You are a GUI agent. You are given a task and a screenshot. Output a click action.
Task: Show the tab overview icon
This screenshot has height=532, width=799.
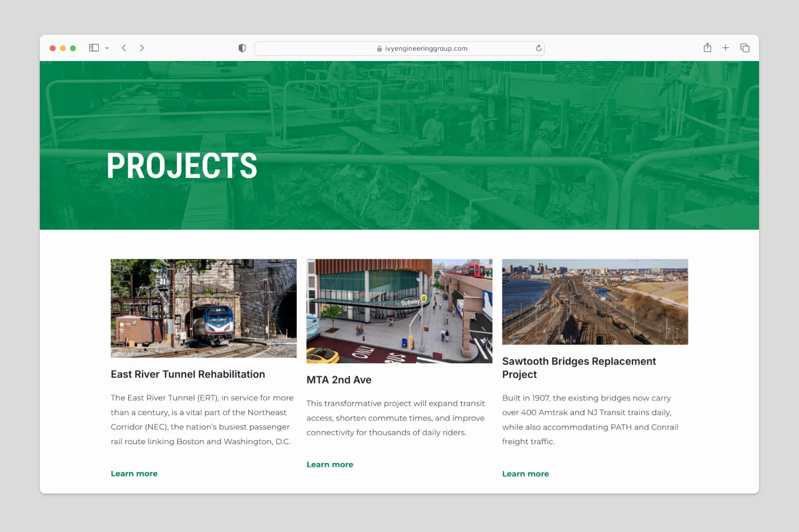click(x=745, y=48)
